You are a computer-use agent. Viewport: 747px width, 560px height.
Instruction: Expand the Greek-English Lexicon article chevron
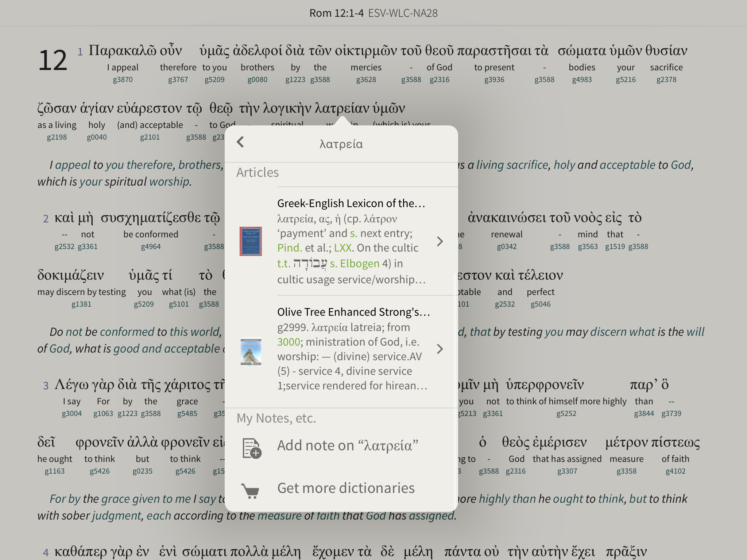[440, 241]
